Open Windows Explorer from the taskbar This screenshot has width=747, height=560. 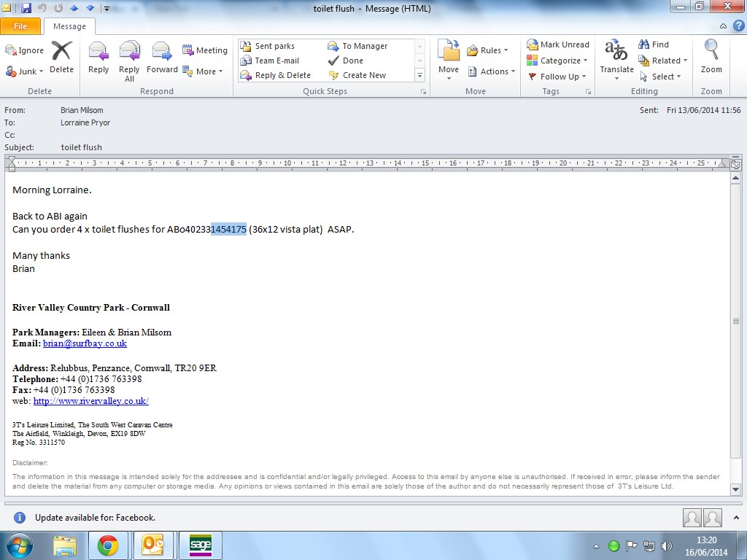click(x=65, y=545)
